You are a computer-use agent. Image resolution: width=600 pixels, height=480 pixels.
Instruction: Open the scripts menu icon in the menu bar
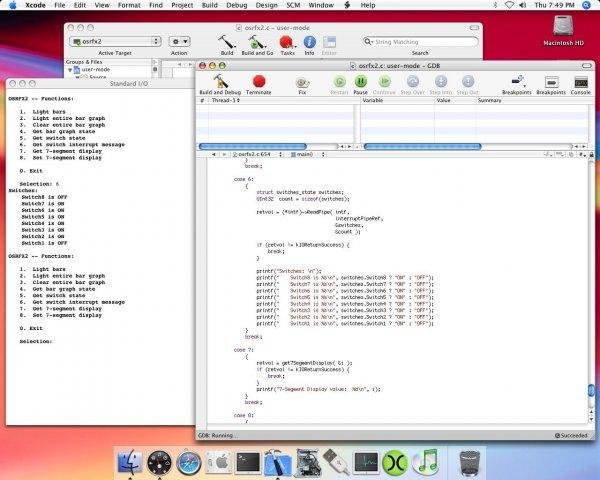(x=347, y=5)
